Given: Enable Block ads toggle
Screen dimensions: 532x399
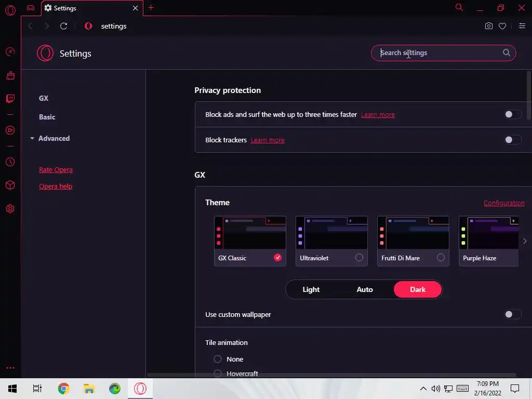Looking at the screenshot, I should coord(512,114).
